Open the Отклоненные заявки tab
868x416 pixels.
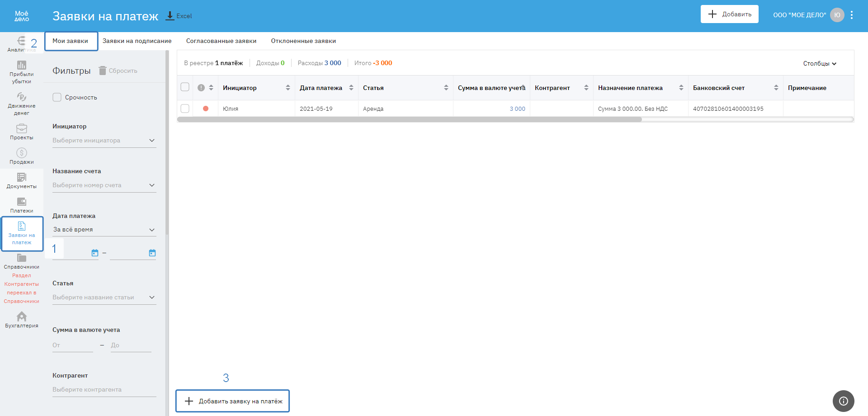click(x=303, y=41)
